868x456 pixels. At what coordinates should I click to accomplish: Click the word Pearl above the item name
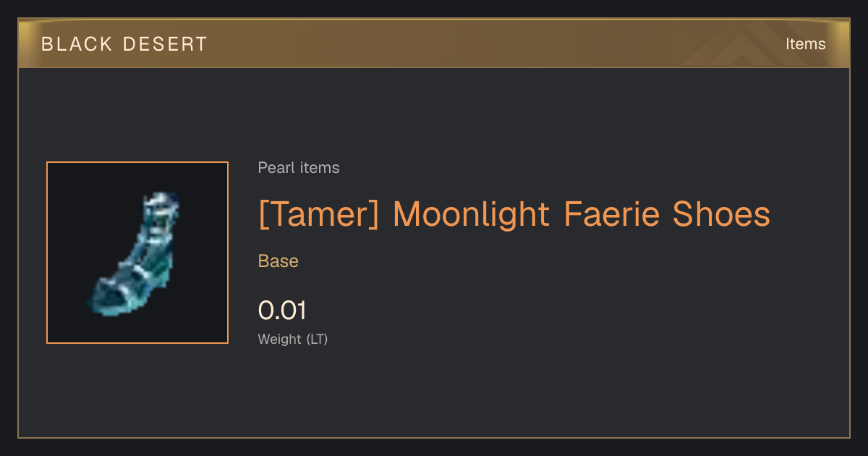click(276, 168)
